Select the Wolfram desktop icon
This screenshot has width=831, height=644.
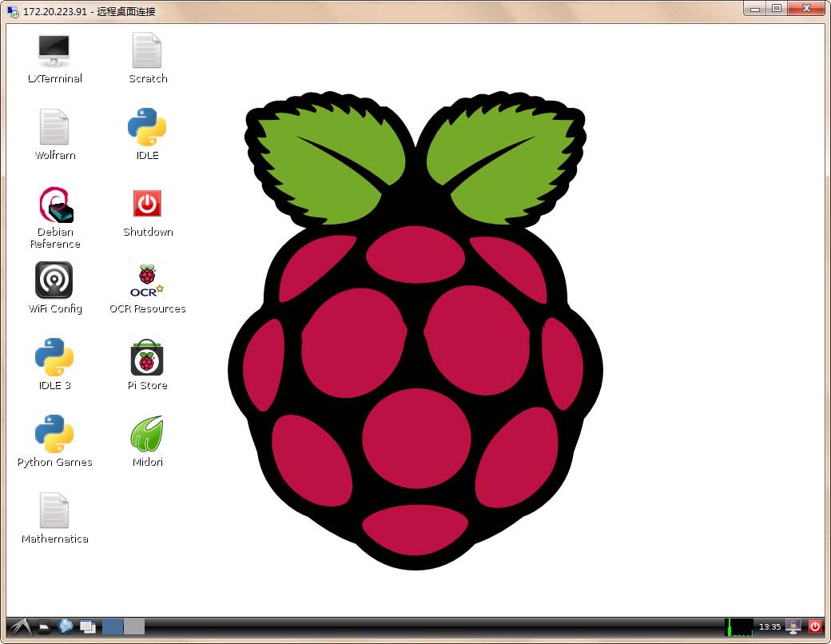pyautogui.click(x=54, y=128)
